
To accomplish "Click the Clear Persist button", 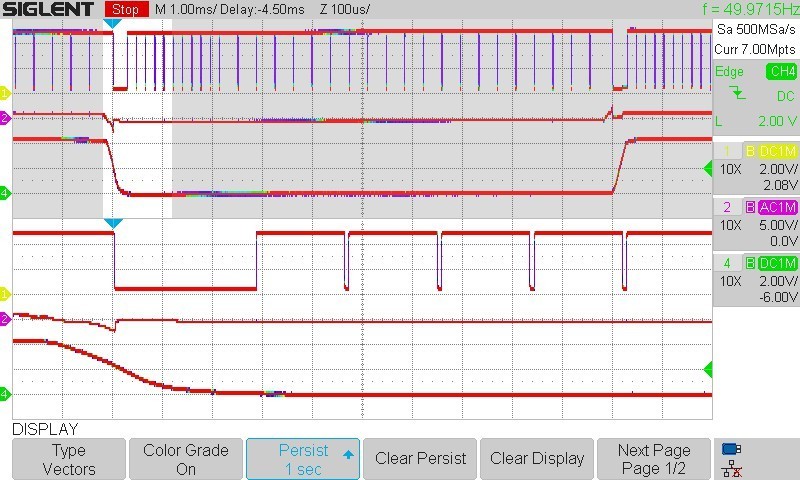I will 420,459.
